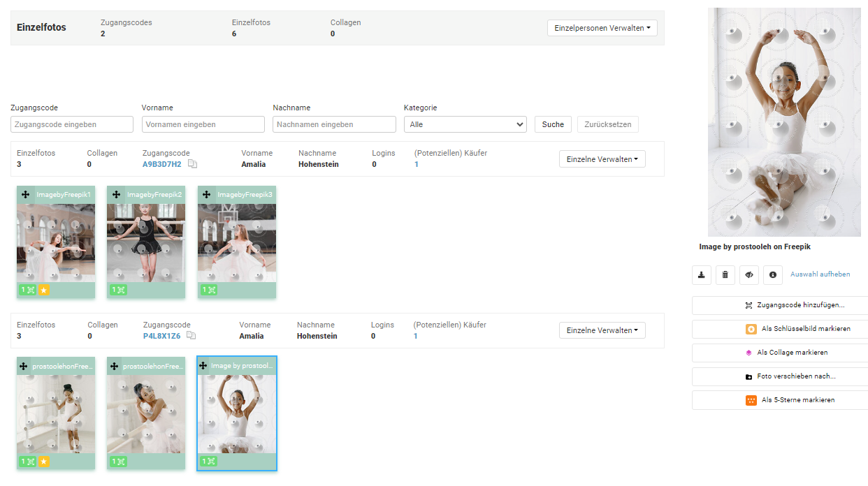Click buyer count '1' in the P4L8X1Z6 row
The width and height of the screenshot is (868, 486).
(416, 336)
